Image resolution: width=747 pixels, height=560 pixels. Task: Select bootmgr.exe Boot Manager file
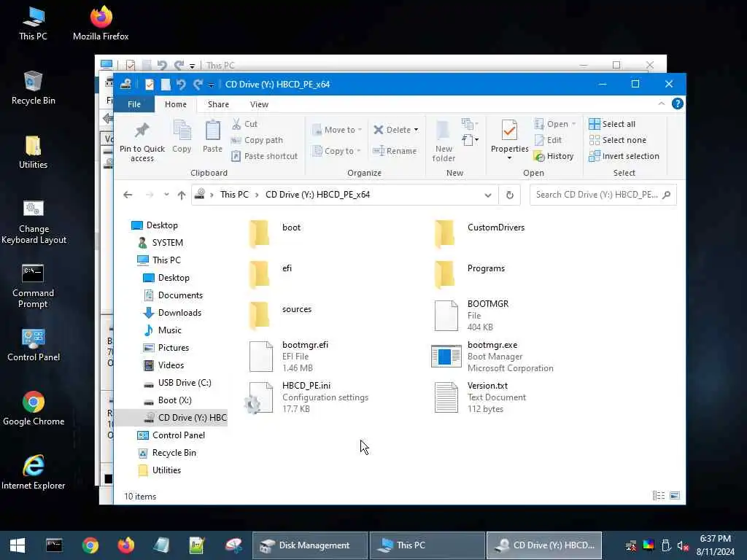tap(492, 356)
